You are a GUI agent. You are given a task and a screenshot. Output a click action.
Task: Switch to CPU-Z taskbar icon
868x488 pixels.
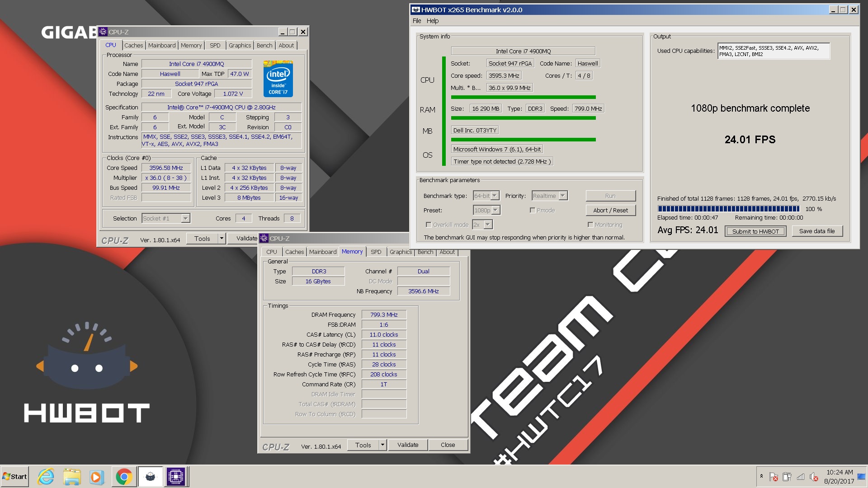tap(175, 477)
